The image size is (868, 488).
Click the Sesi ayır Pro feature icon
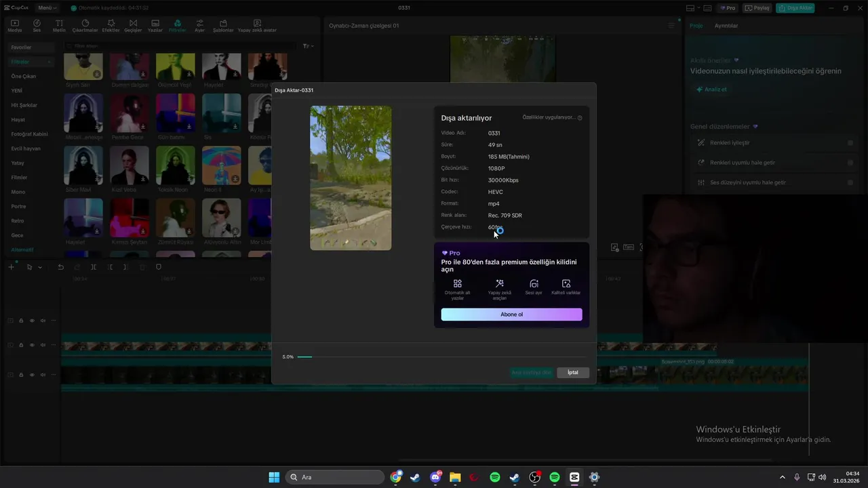coord(534,283)
